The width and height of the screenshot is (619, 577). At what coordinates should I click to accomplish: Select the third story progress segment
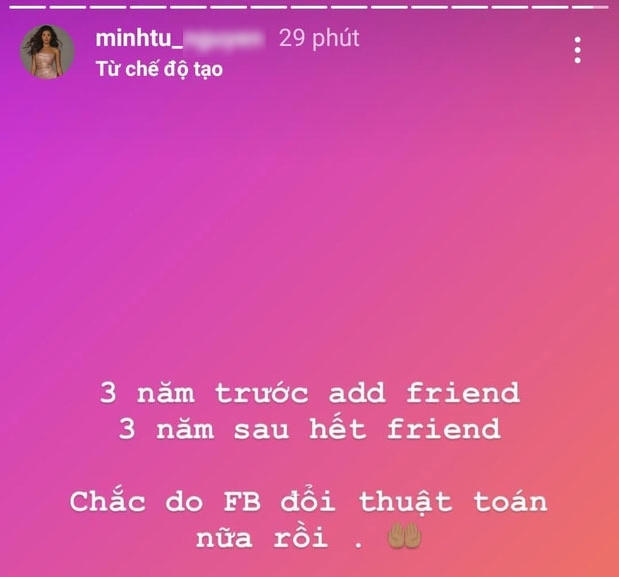pyautogui.click(x=108, y=7)
